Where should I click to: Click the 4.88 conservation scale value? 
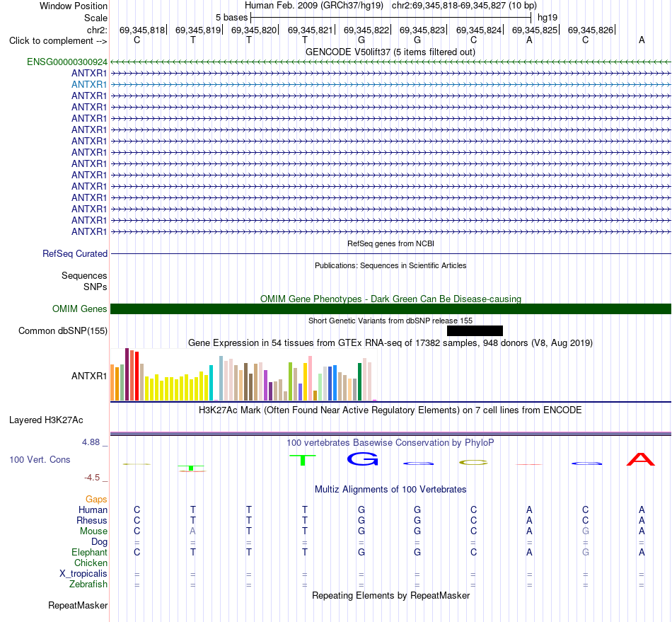91,442
